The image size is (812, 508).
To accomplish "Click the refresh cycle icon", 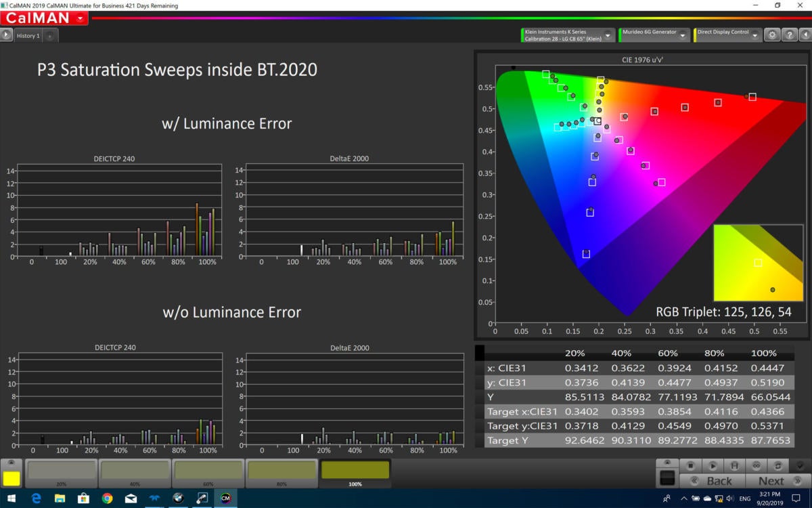I will (779, 466).
